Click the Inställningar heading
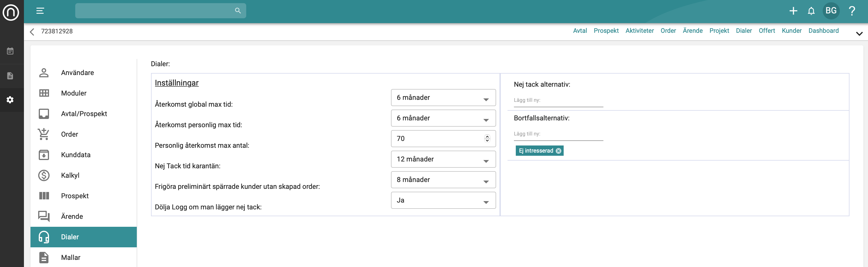868x267 pixels. click(x=177, y=83)
